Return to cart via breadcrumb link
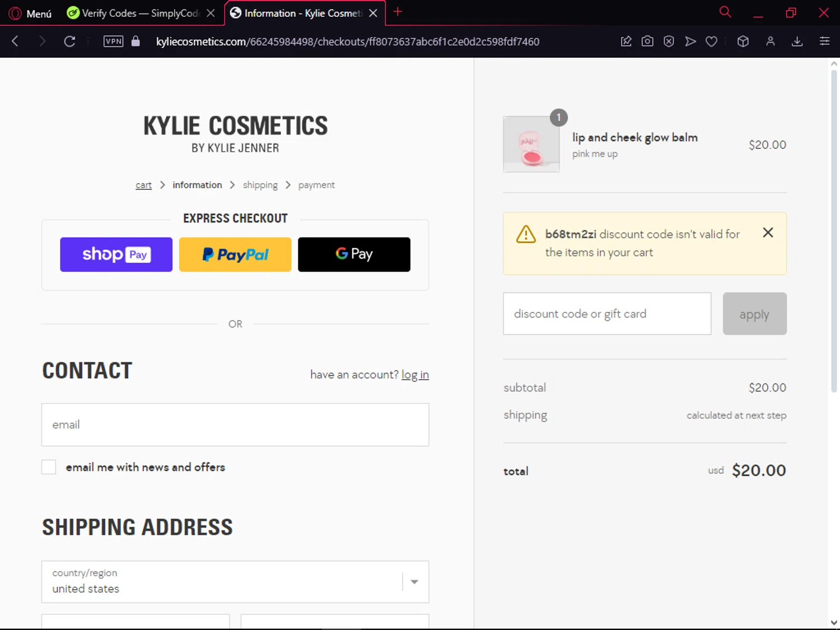The width and height of the screenshot is (840, 630). tap(143, 185)
